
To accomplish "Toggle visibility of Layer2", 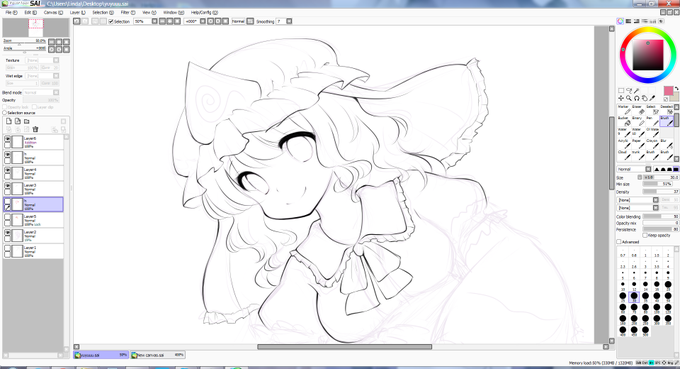I will pyautogui.click(x=7, y=233).
